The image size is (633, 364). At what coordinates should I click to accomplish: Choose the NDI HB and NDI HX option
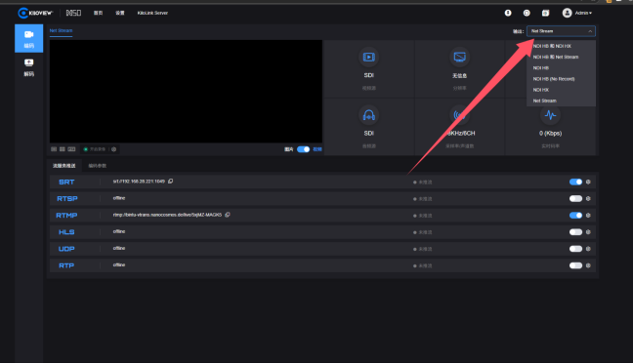[x=561, y=46]
